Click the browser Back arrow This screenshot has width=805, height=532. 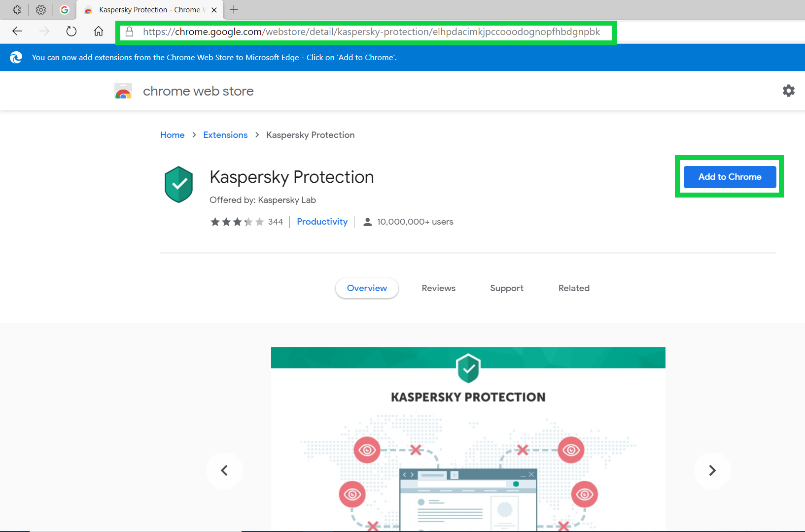point(17,32)
